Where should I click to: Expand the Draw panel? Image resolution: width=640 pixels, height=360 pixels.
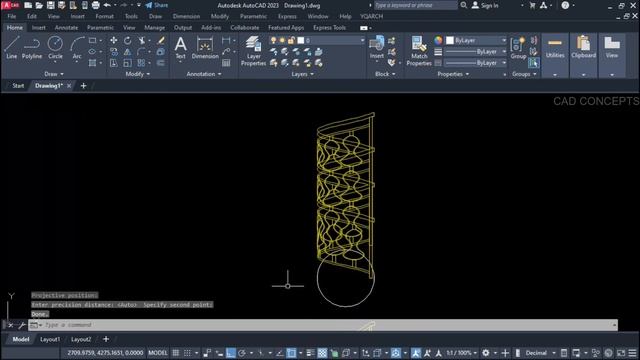pyautogui.click(x=54, y=74)
